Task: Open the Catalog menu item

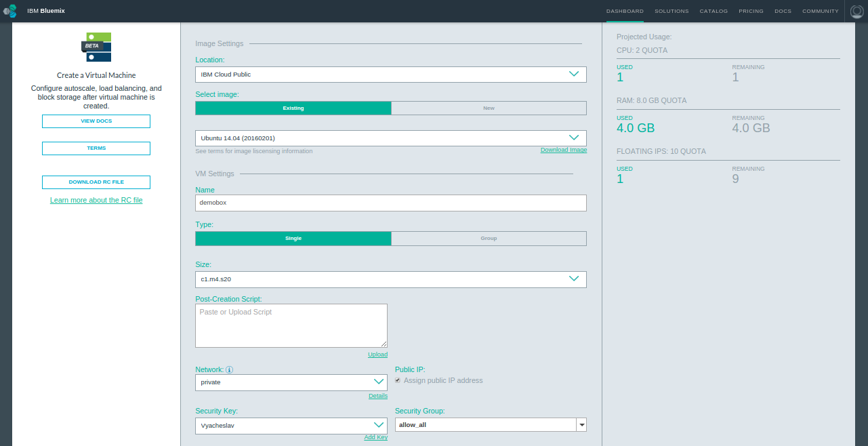Action: pos(714,11)
